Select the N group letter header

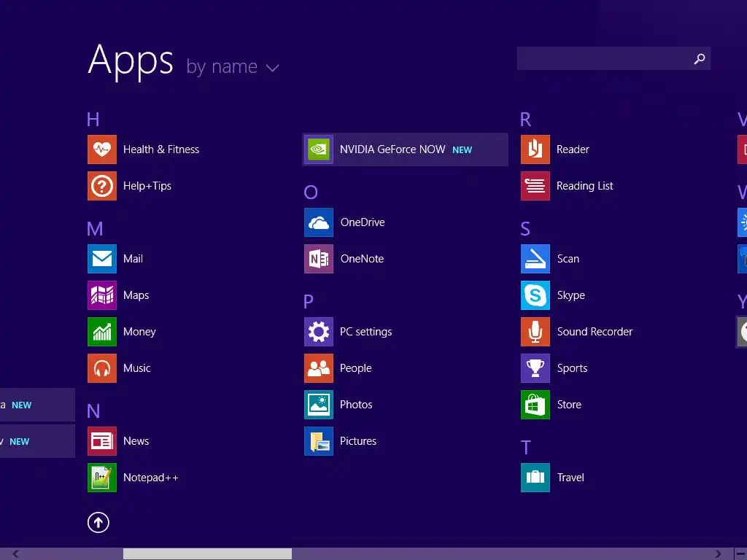[93, 411]
